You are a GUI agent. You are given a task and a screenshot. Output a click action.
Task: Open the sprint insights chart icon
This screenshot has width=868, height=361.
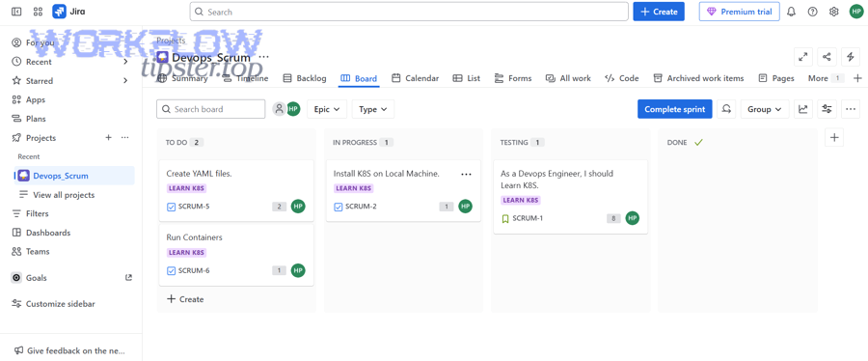click(x=802, y=109)
